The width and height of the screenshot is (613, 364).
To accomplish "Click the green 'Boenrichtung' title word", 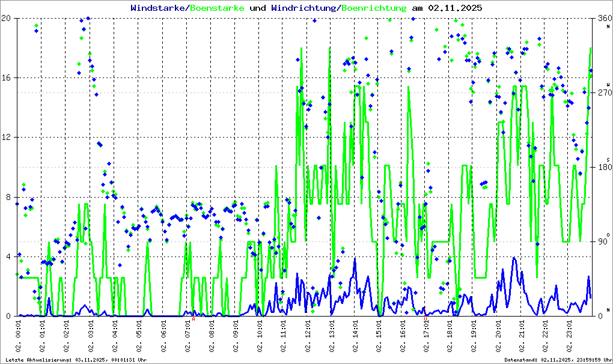I will pyautogui.click(x=374, y=8).
